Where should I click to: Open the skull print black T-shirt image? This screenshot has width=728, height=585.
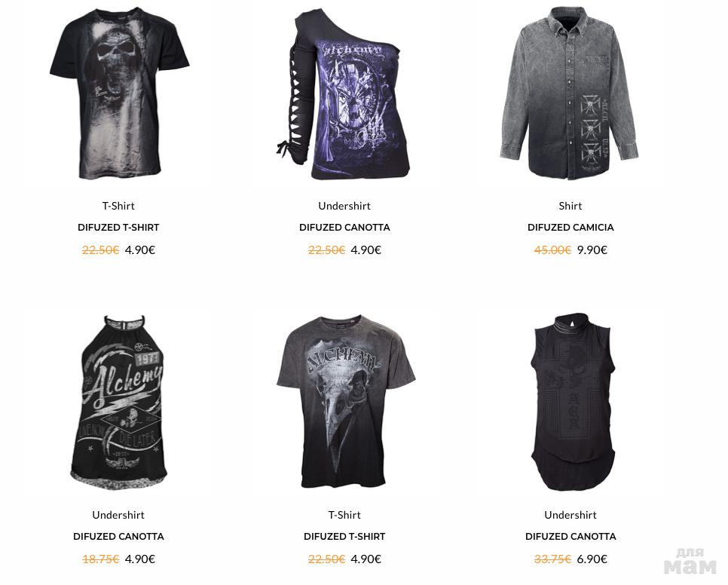119,93
